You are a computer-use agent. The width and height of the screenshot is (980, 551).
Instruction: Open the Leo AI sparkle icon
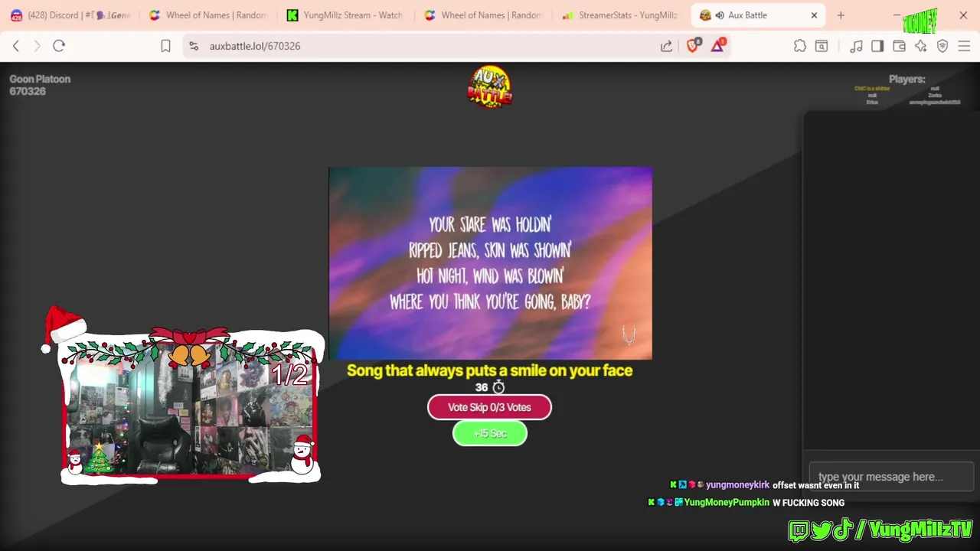click(921, 46)
